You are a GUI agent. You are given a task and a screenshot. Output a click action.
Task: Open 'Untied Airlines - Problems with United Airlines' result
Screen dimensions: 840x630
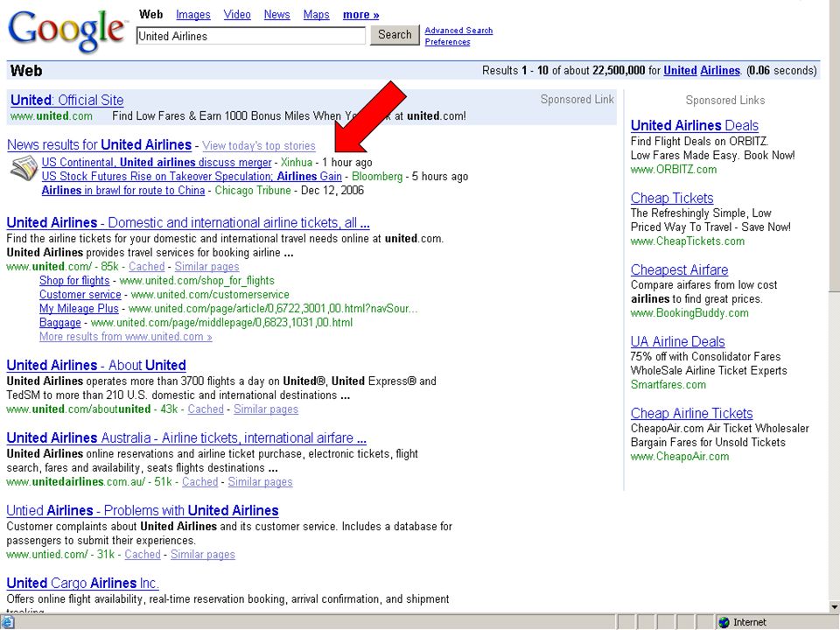[143, 510]
